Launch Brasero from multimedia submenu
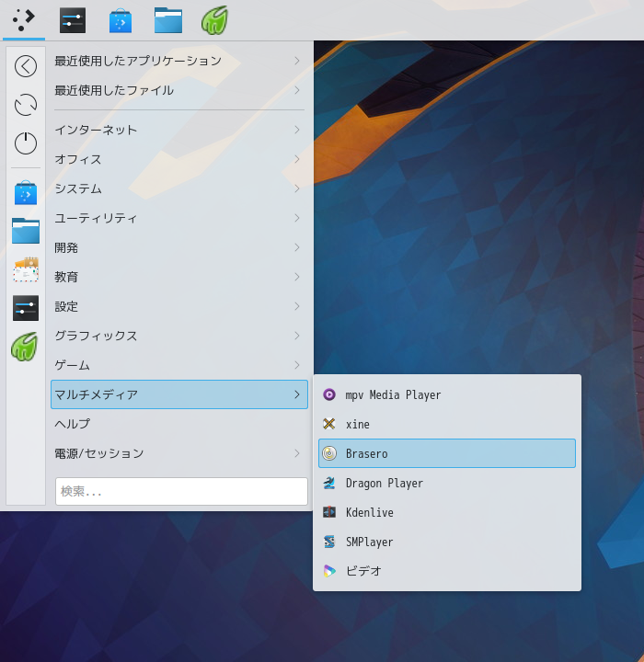 click(447, 453)
